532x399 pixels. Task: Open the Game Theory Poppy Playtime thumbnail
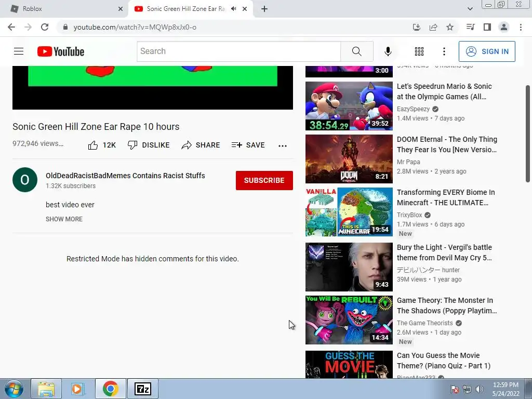[349, 320]
